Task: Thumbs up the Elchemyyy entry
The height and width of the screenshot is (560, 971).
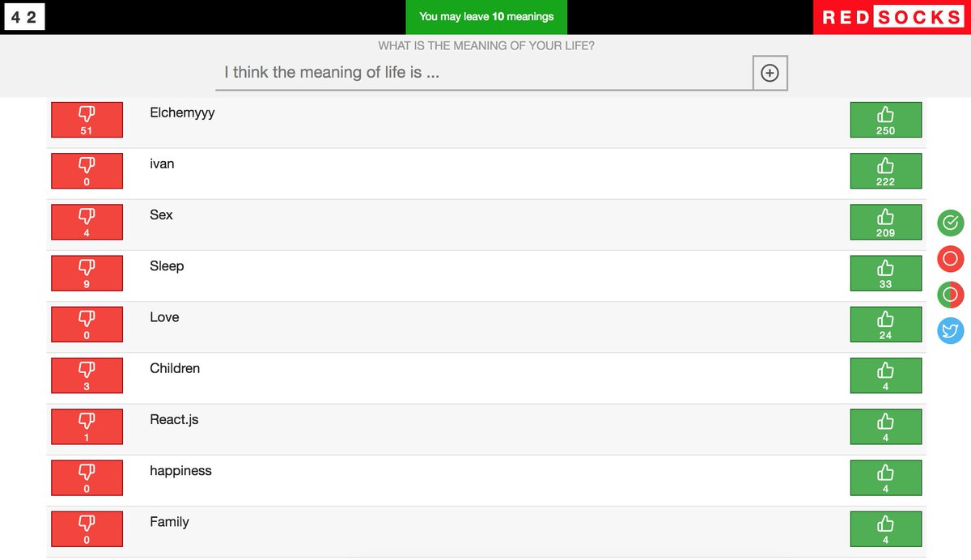Action: [885, 120]
